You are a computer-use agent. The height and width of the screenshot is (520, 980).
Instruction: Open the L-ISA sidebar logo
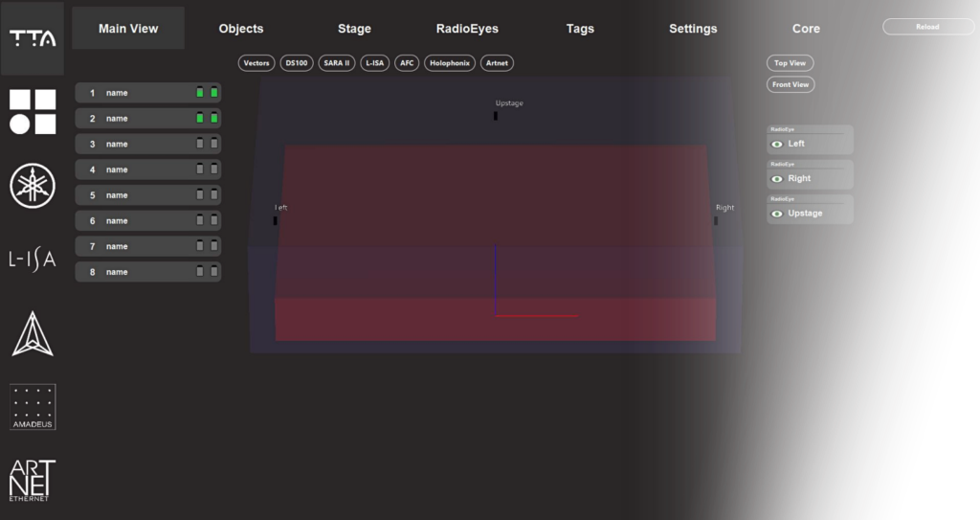pyautogui.click(x=33, y=260)
